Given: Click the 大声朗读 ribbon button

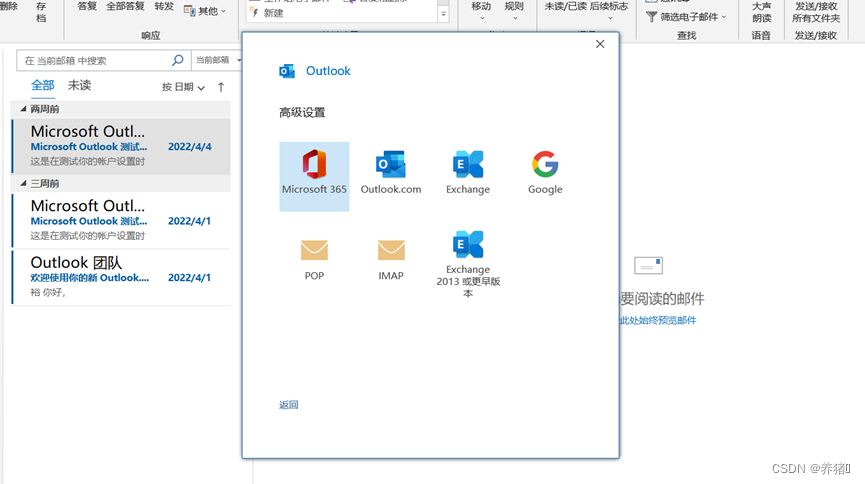Looking at the screenshot, I should [x=761, y=12].
